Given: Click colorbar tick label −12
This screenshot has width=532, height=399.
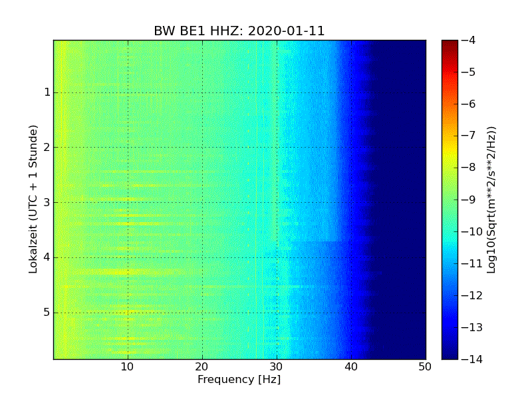Looking at the screenshot, I should point(472,295).
